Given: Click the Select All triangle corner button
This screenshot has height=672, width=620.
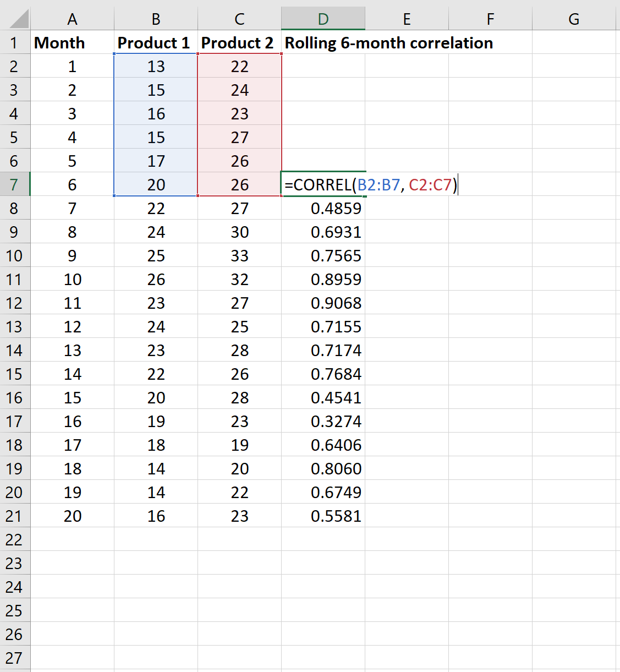Looking at the screenshot, I should 15,18.
